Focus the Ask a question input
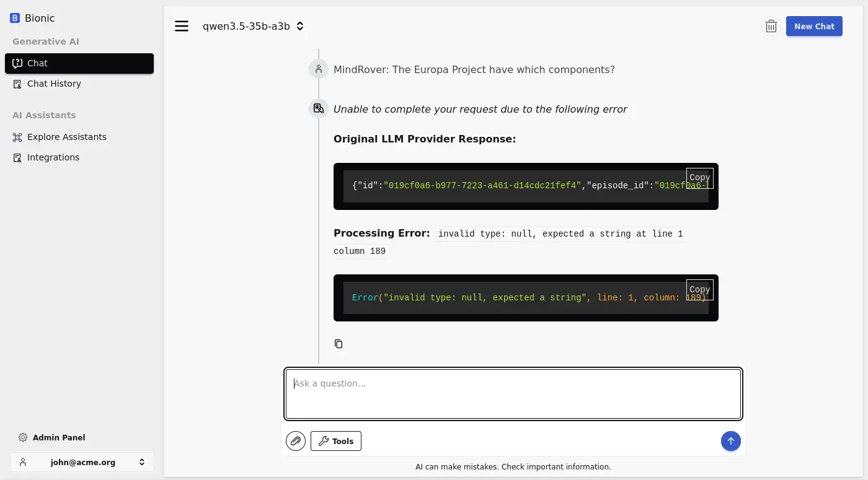Screen dimensions: 868x480 513,394
